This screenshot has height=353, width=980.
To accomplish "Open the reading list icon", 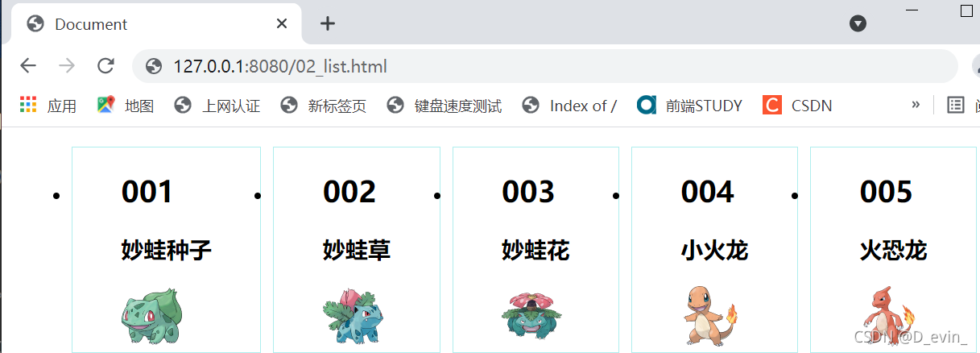I will [955, 105].
